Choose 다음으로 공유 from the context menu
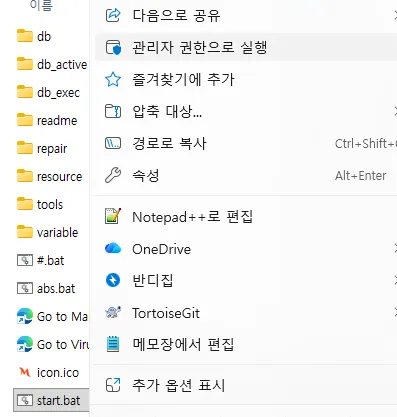The image size is (397, 417). point(246,15)
